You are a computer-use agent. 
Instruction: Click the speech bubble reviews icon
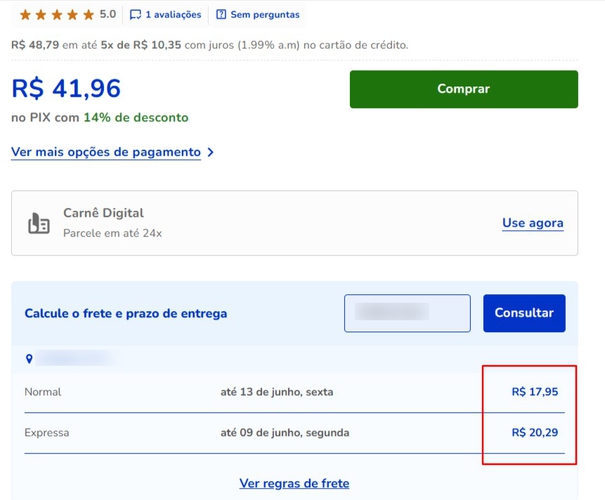(x=136, y=15)
